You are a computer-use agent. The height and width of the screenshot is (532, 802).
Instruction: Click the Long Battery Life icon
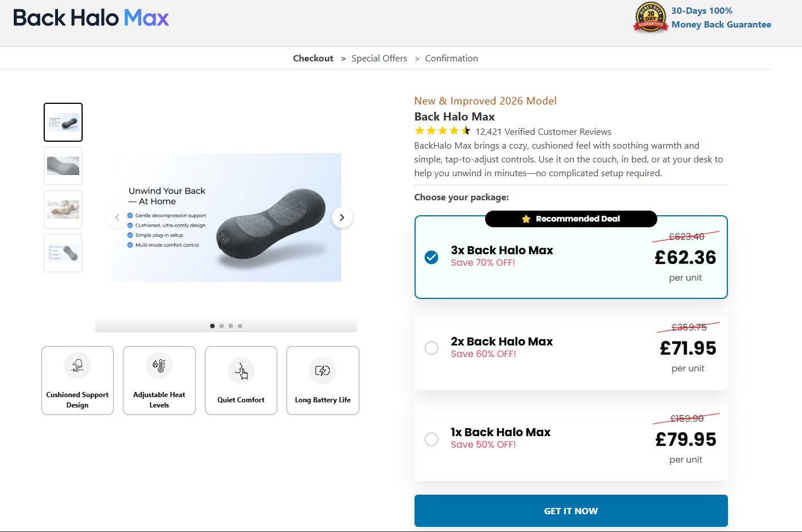(323, 371)
